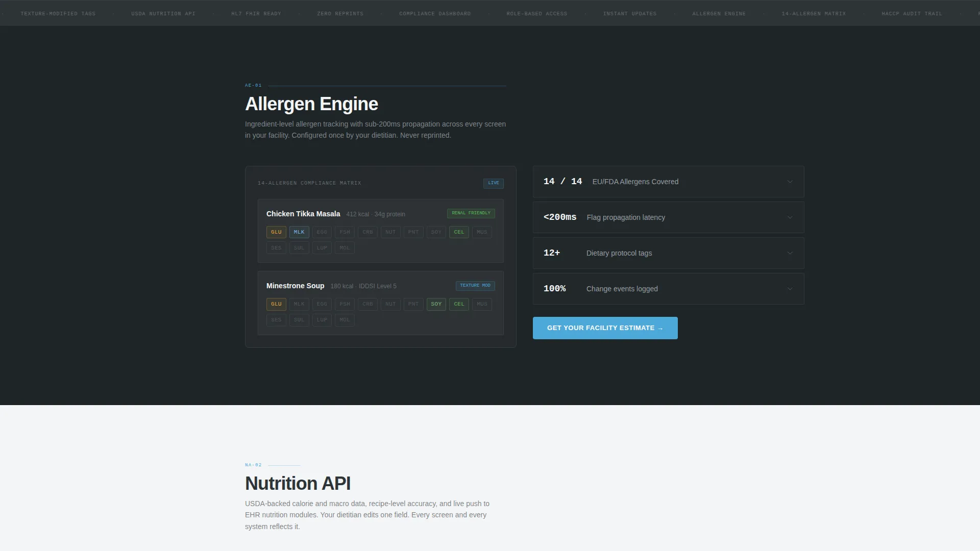Toggle the CEL chip under Minestrone Soup
Screen dimensions: 980x551
tap(459, 304)
